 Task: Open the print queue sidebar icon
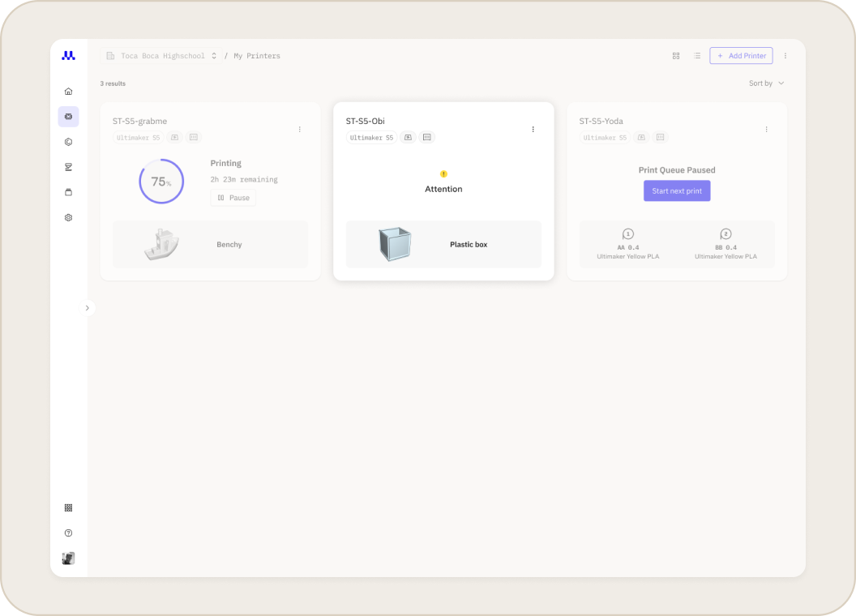tap(68, 167)
